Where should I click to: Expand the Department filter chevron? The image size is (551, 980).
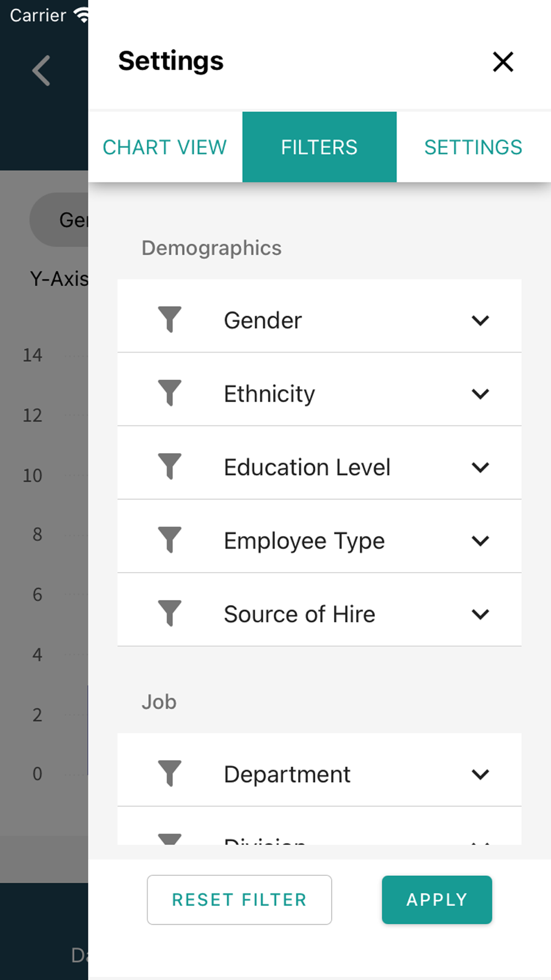tap(480, 774)
